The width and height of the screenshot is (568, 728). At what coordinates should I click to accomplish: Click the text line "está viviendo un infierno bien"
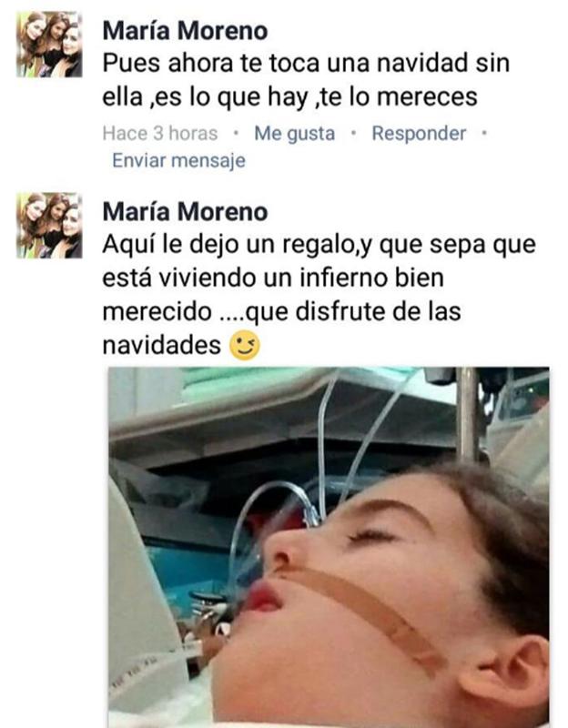tap(273, 278)
